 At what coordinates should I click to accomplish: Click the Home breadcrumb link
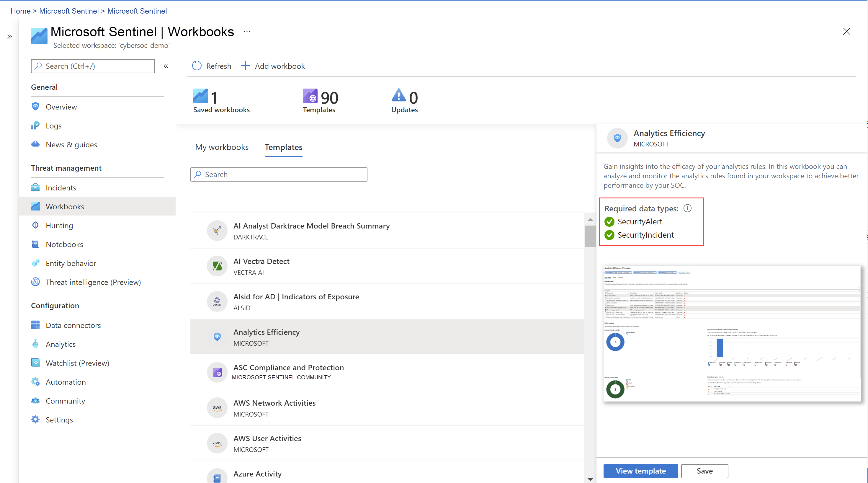(x=21, y=11)
